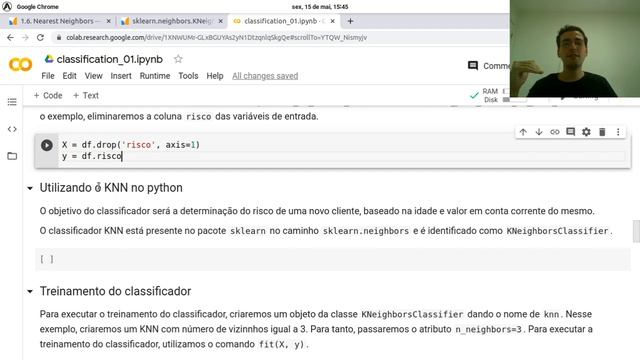This screenshot has height=360, width=640.
Task: Click the page vertical scrollbar thumb
Action: pos(636,231)
